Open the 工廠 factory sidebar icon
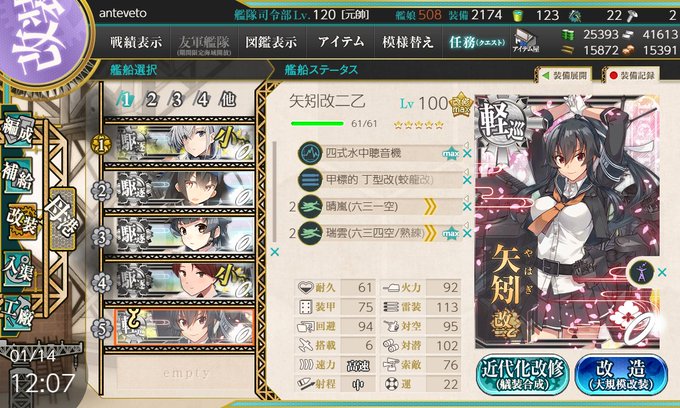Viewport: 680px width, 408px height. tap(17, 314)
